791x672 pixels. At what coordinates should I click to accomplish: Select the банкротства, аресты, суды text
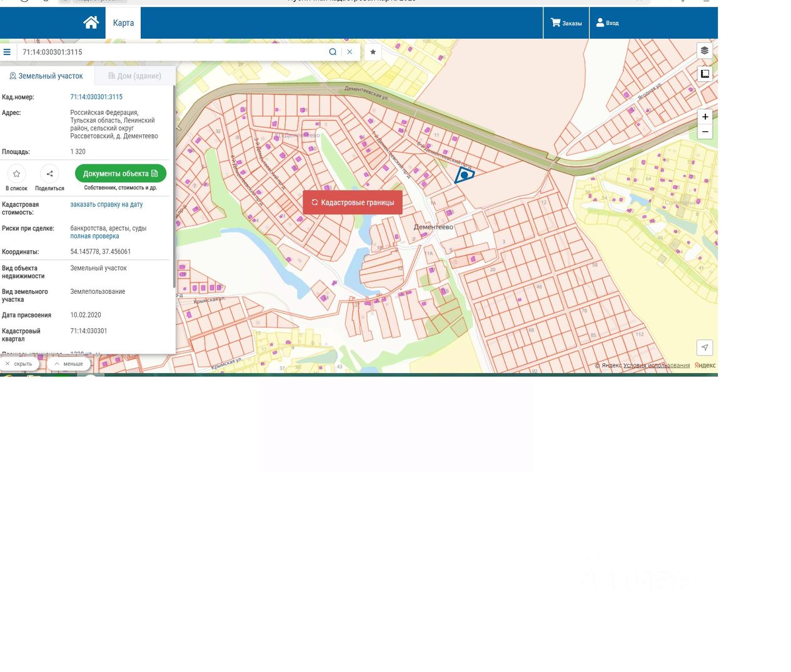(x=108, y=228)
